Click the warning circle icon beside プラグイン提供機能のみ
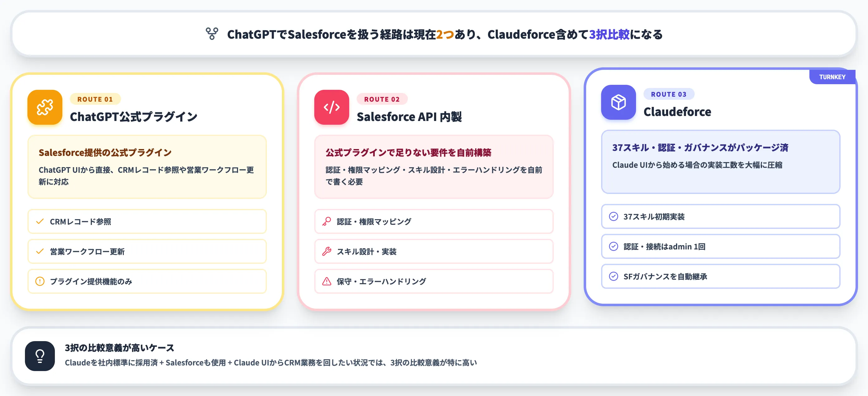 [40, 281]
